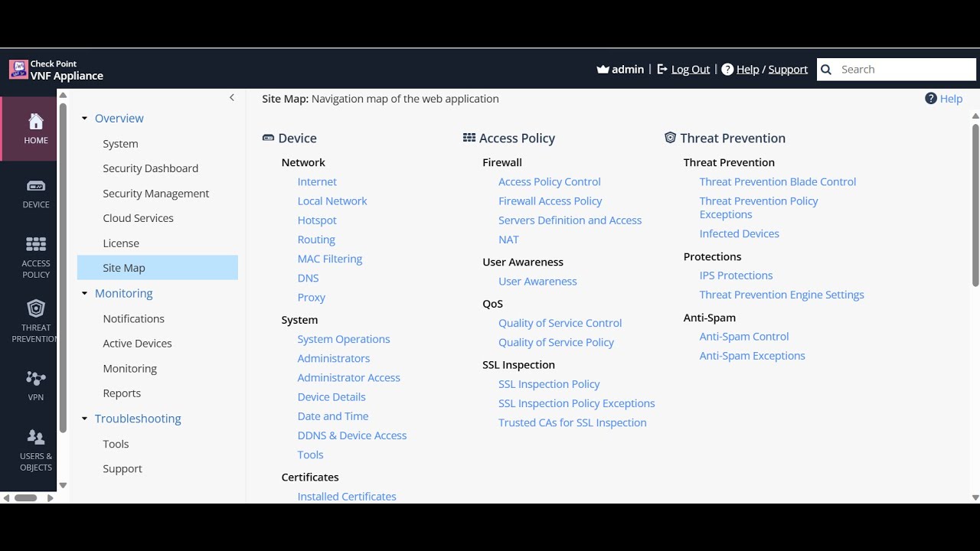Screen dimensions: 980x551
Task: Open the DDNS & Device Access link
Action: pyautogui.click(x=352, y=435)
